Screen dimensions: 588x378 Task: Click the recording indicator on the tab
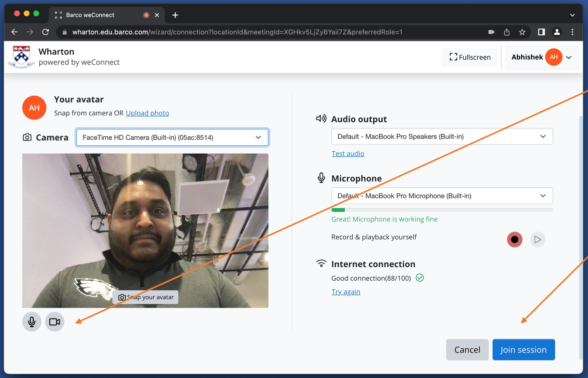click(146, 15)
